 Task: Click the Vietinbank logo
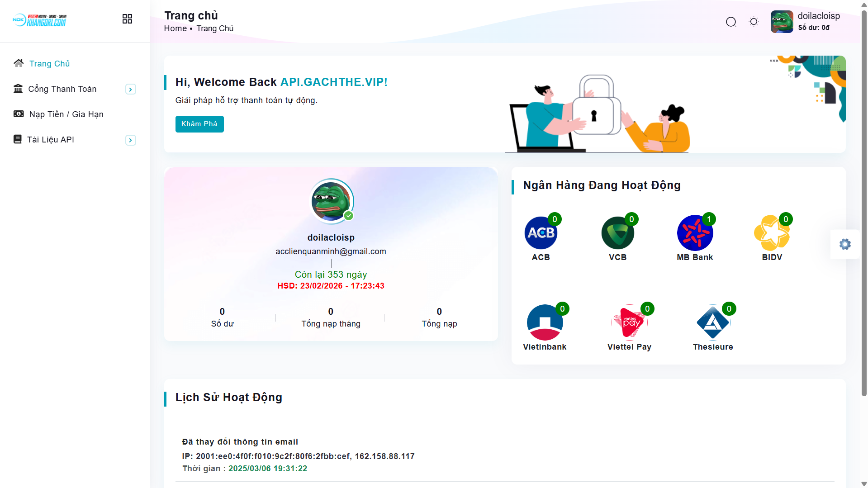(545, 322)
